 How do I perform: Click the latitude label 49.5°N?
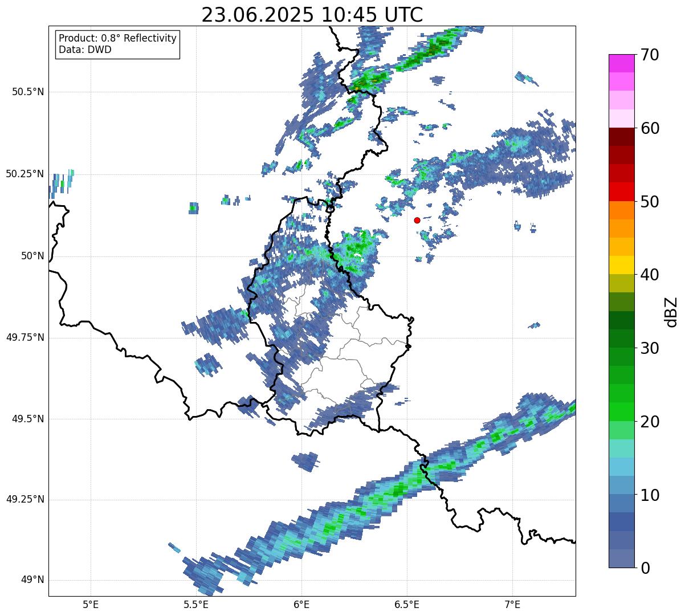[x=28, y=419]
